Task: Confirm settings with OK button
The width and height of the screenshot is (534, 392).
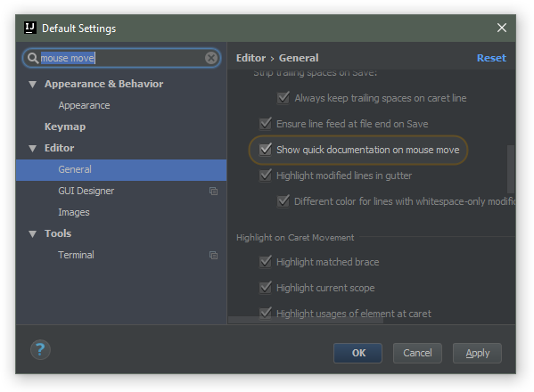Action: tap(357, 353)
